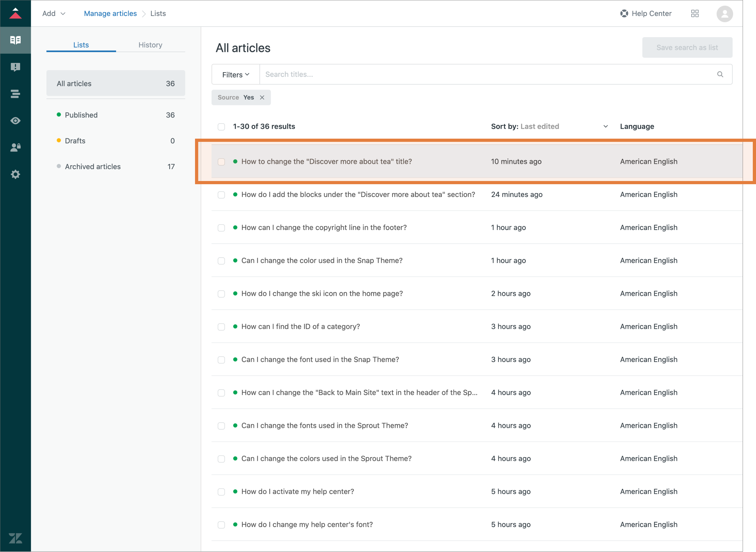Switch to the History tab
Viewport: 756px width, 552px height.
tap(150, 45)
